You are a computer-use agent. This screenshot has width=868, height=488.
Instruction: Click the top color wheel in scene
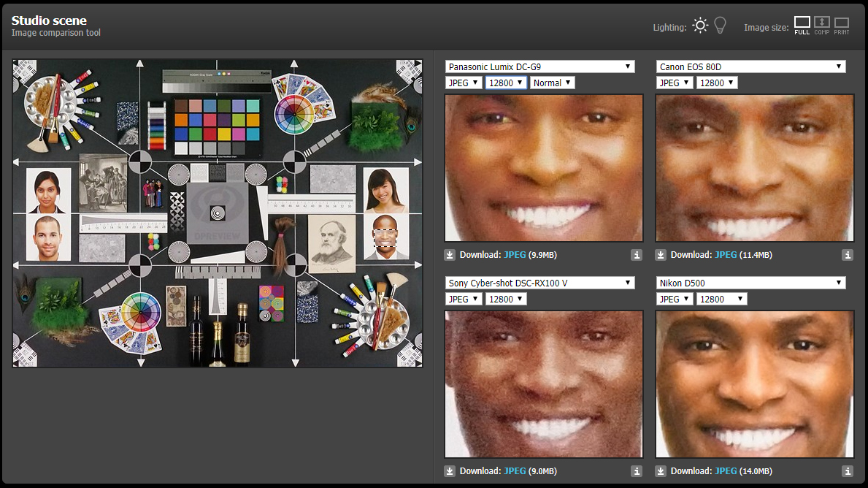click(294, 114)
